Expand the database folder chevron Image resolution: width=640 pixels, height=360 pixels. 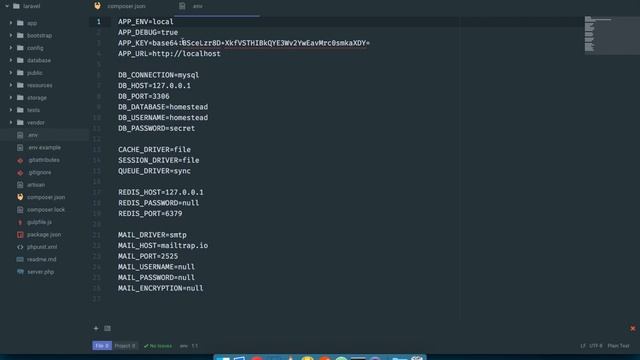(11, 60)
